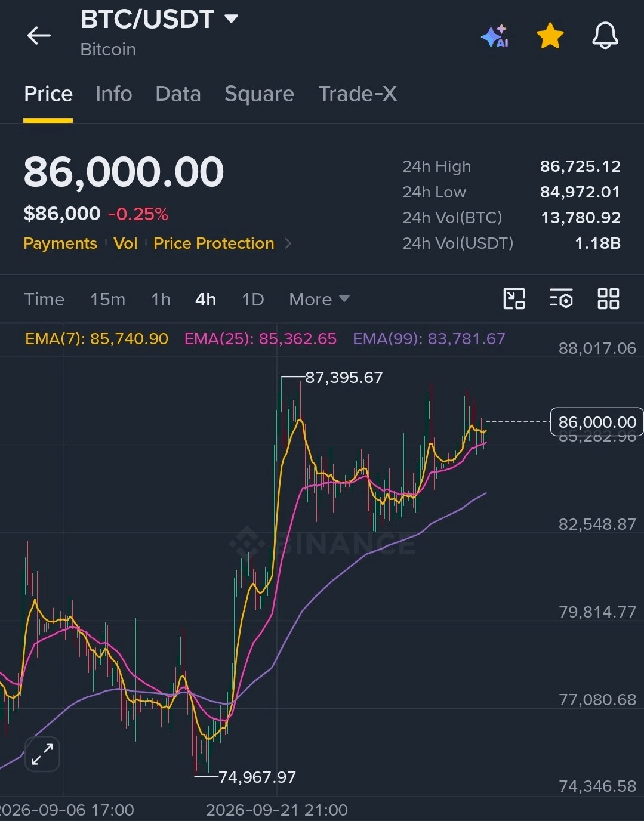Expand the BTC/USDT pair dropdown arrow
This screenshot has height=821, width=644.
(231, 19)
